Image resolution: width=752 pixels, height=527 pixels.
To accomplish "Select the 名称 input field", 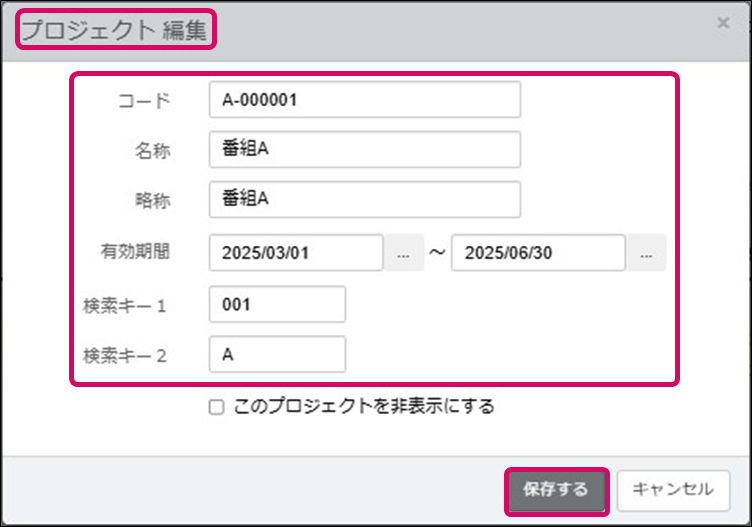I will pos(365,150).
